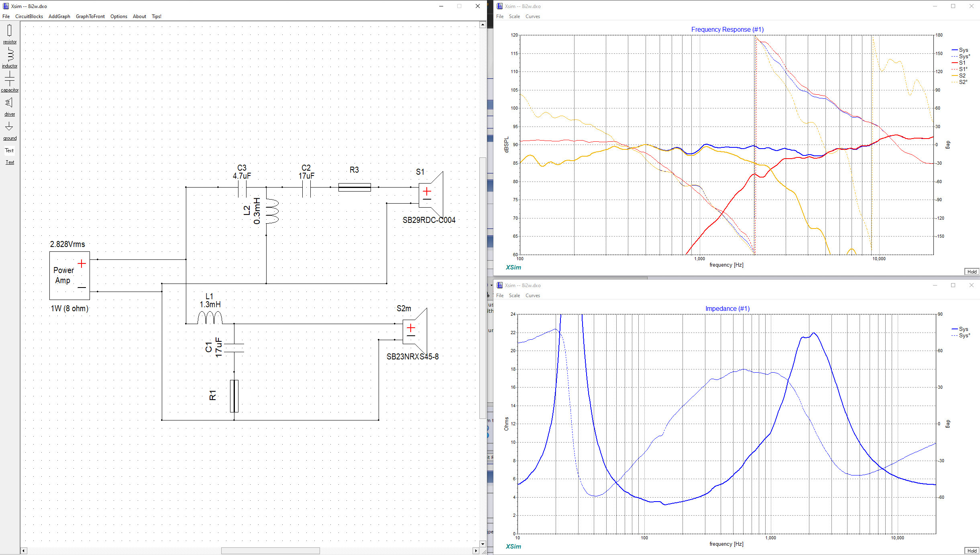This screenshot has width=980, height=555.
Task: Select the capacitor component tool
Action: 10,82
